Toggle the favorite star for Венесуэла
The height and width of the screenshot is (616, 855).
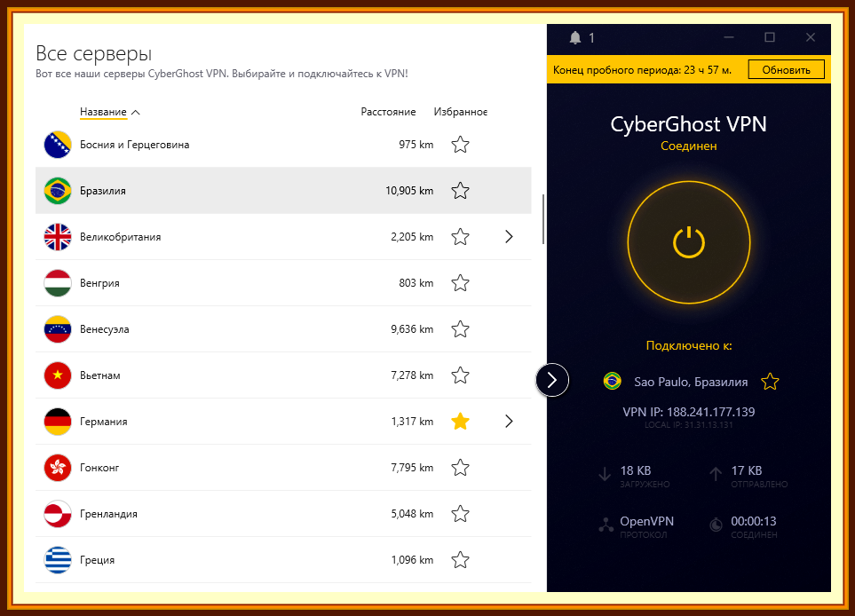click(460, 329)
